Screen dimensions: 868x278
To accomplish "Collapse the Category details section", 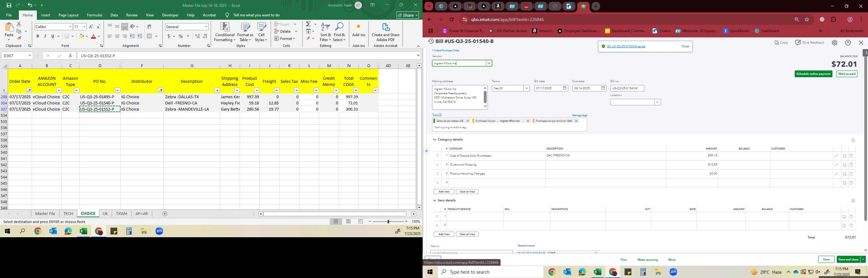I will 435,139.
